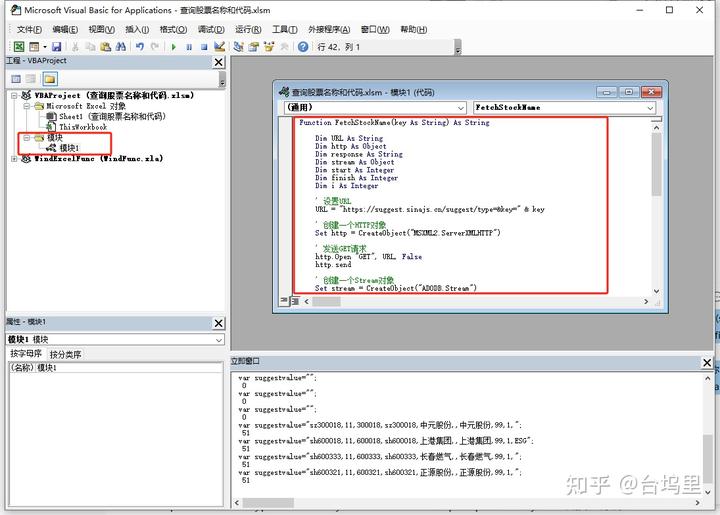Open the 外接程序(A) menu
The image size is (720, 515).
329,29
